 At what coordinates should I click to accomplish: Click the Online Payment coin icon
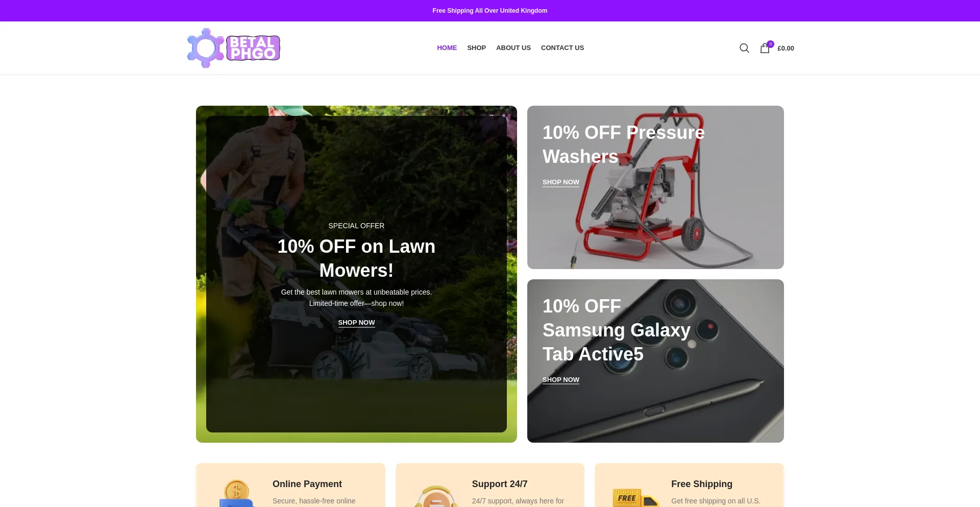click(x=236, y=493)
